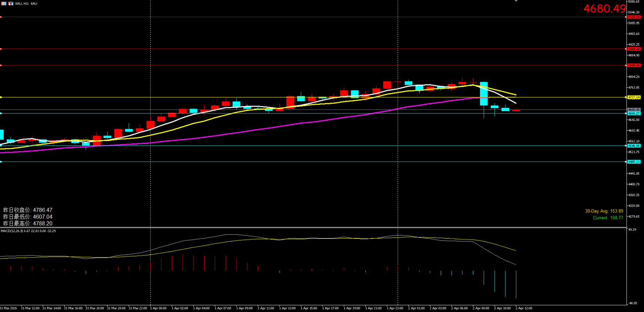644x312 pixels.
Task: Click the gray chart shift triangle marker
Action: (516, 1)
